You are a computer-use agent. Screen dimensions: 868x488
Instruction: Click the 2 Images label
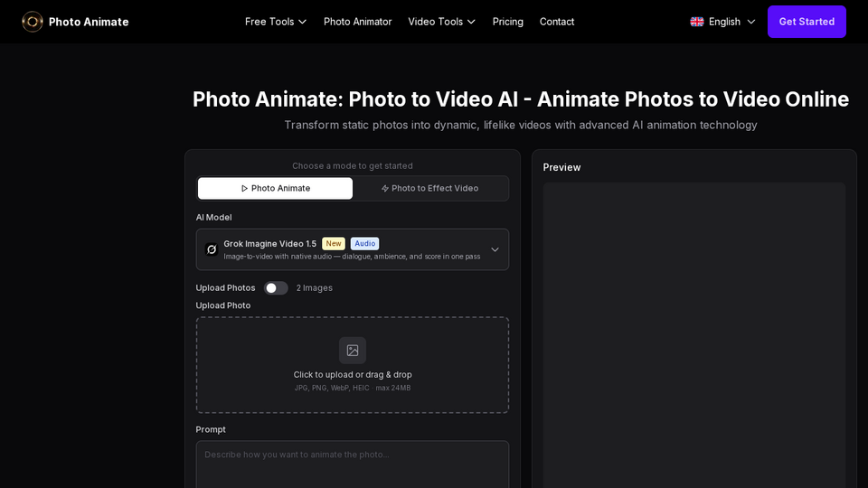tap(315, 287)
